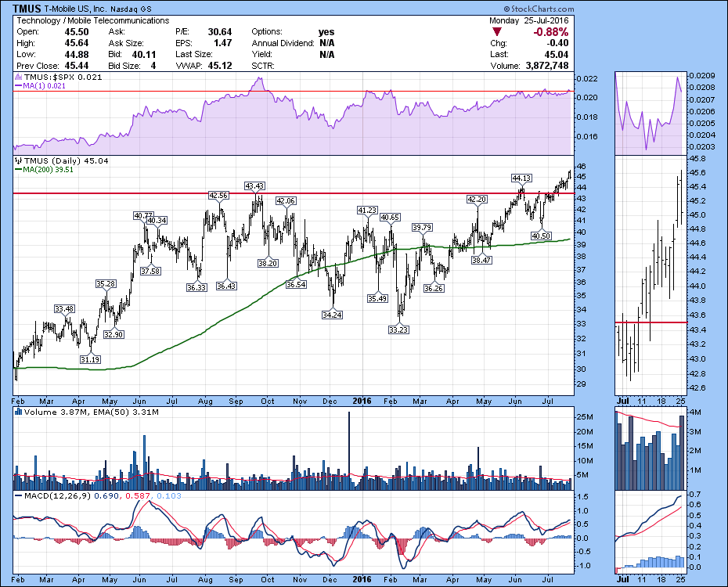Viewport: 728px width, 587px height.
Task: Click the 39.79 price label
Action: pyautogui.click(x=422, y=228)
